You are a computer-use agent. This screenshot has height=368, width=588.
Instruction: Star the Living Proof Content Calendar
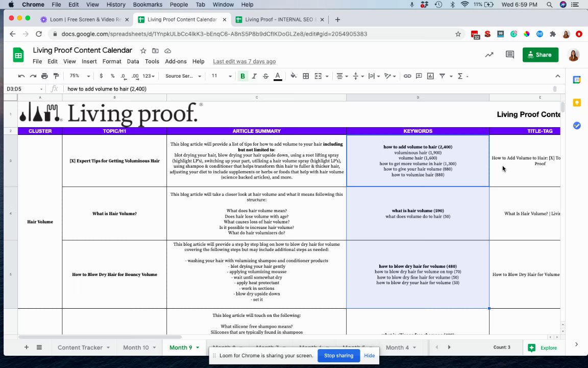[143, 51]
